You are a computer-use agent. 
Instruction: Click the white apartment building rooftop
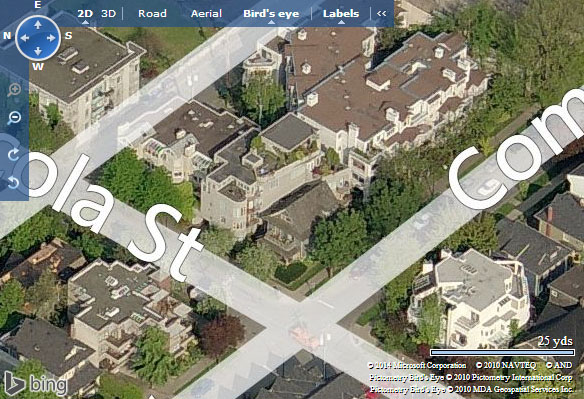(x=473, y=278)
